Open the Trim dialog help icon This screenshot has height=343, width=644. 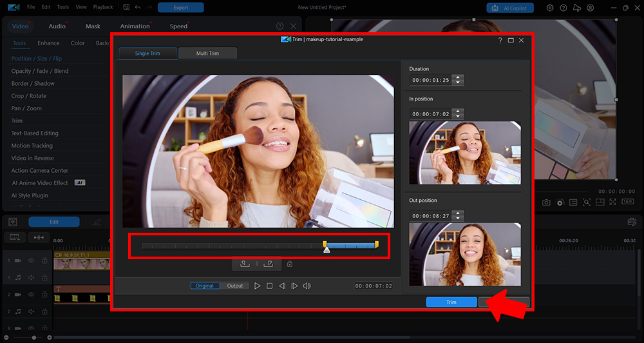(500, 40)
